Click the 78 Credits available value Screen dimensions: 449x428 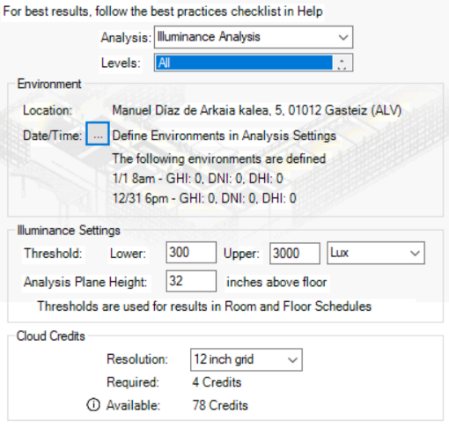pos(220,405)
